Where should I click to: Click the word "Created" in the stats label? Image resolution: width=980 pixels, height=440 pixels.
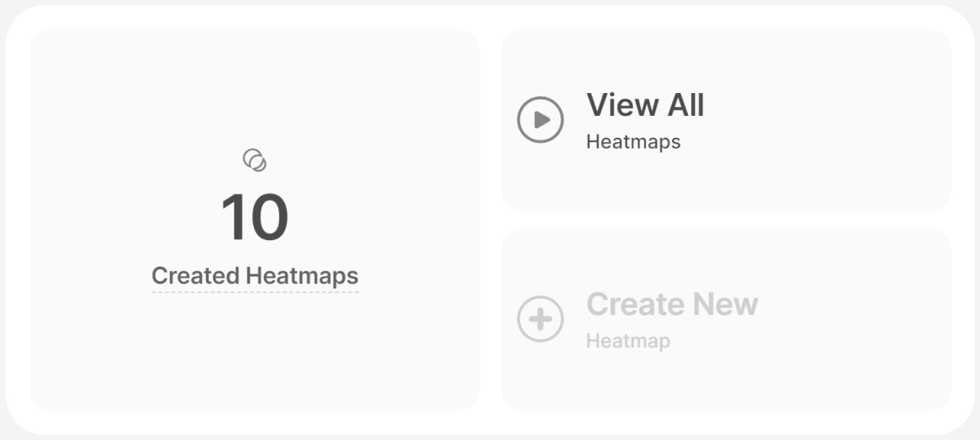click(195, 276)
